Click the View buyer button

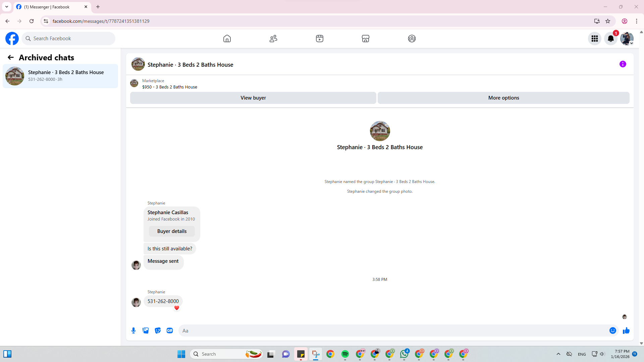253,98
